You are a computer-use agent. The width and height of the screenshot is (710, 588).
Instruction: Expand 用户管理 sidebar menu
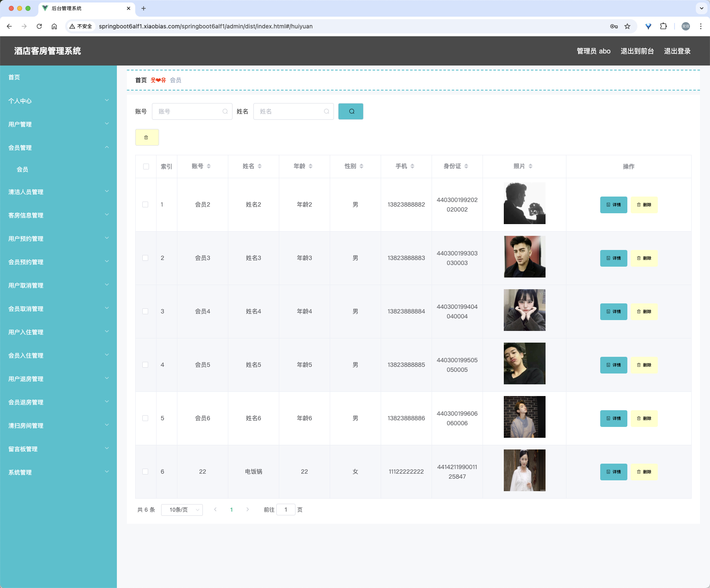[x=58, y=124]
